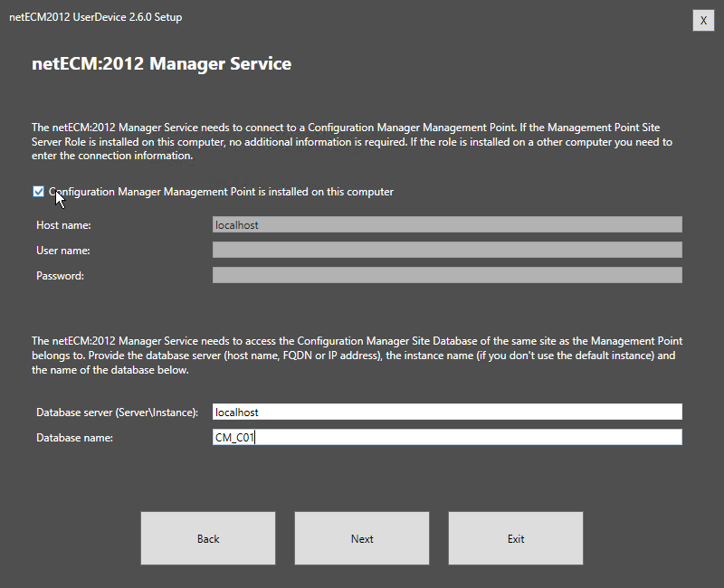Image resolution: width=724 pixels, height=588 pixels.
Task: Click the User name field
Action: (x=447, y=251)
